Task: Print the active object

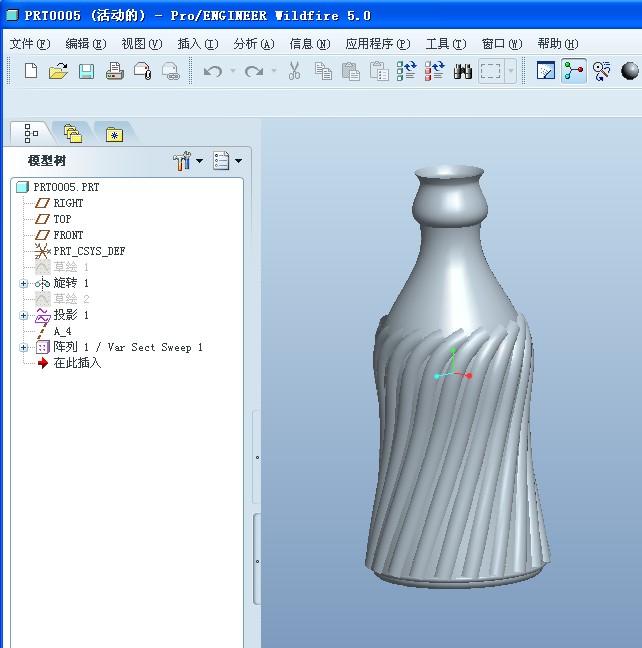Action: pyautogui.click(x=115, y=71)
